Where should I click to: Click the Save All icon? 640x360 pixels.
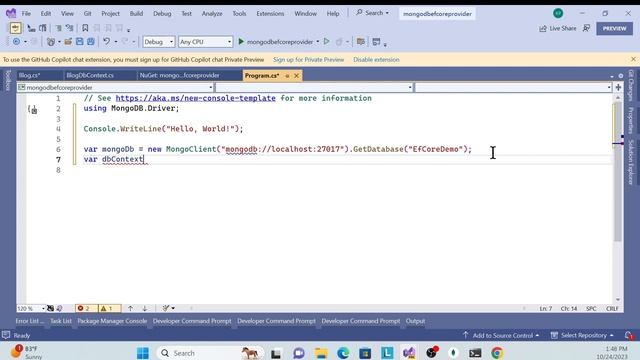[x=91, y=42]
